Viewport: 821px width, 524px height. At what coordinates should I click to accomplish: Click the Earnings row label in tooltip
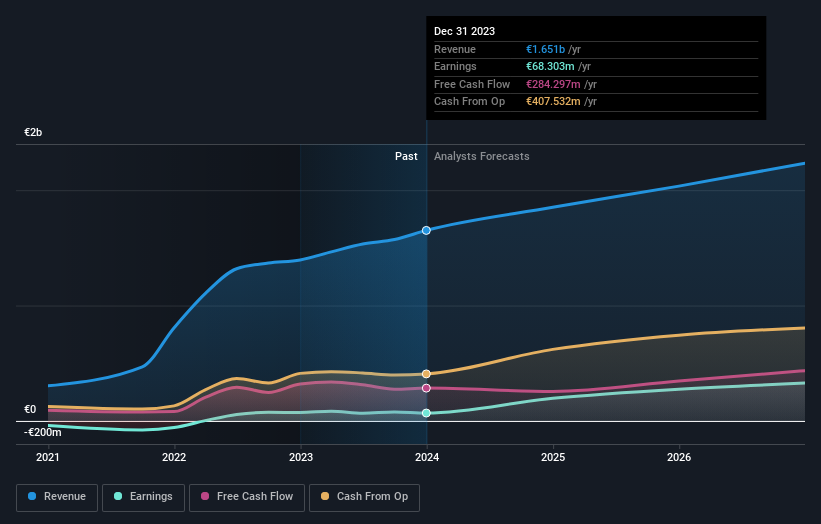[x=456, y=66]
